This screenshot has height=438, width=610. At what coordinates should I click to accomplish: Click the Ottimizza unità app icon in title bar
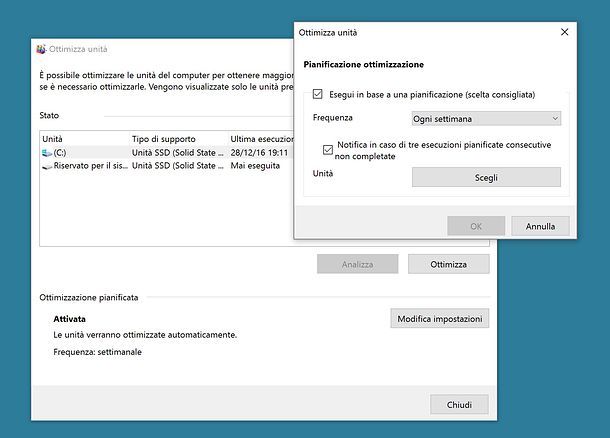[41, 49]
